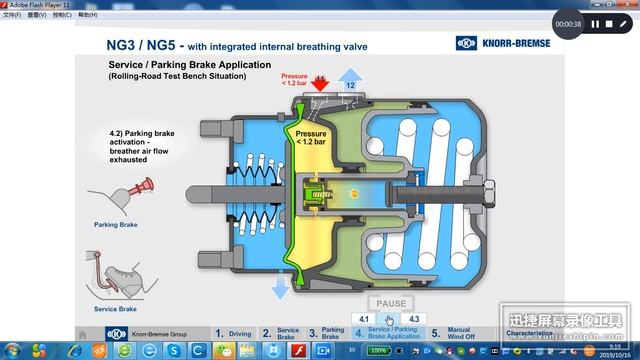The image size is (640, 360).
Task: Go to step 4.1
Action: 364,319
